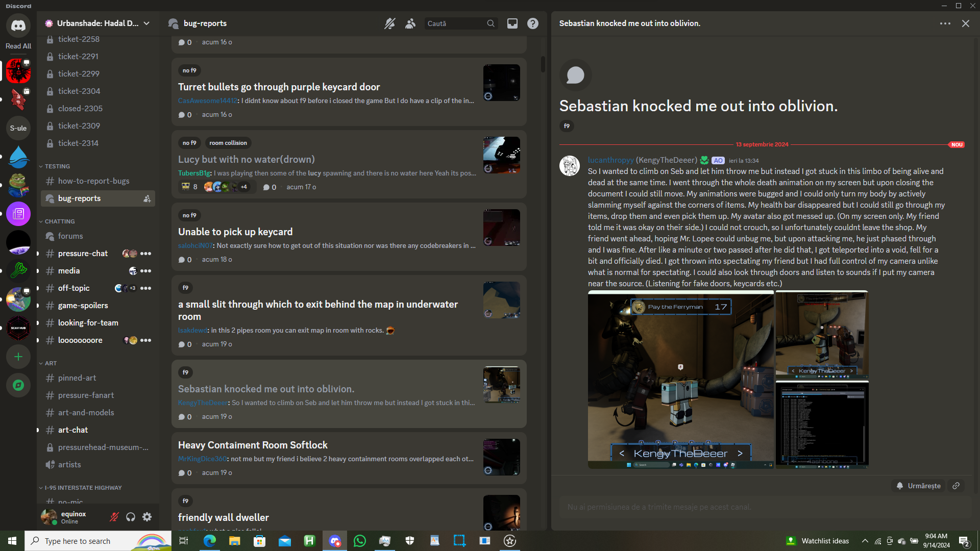Copy thread link icon beside Urmărește
Image resolution: width=980 pixels, height=551 pixels.
click(x=956, y=486)
